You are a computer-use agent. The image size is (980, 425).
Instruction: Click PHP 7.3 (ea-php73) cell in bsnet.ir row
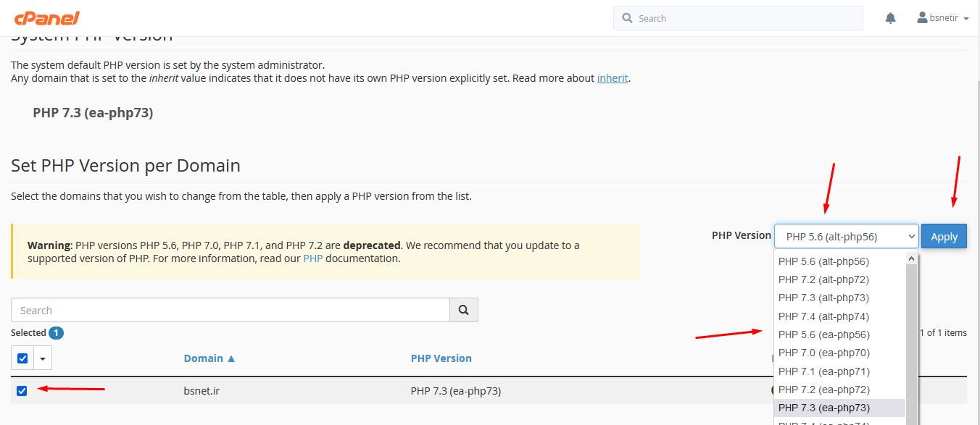coord(456,391)
